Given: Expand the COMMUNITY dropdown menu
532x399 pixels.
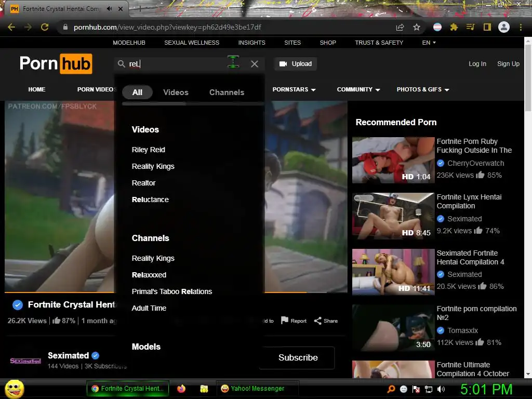Looking at the screenshot, I should pos(358,89).
